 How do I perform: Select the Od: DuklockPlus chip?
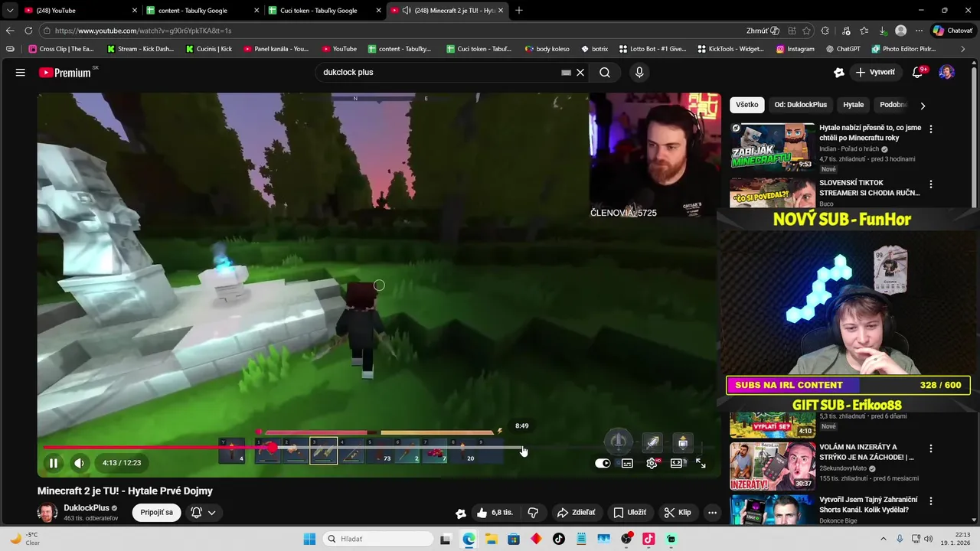(801, 105)
